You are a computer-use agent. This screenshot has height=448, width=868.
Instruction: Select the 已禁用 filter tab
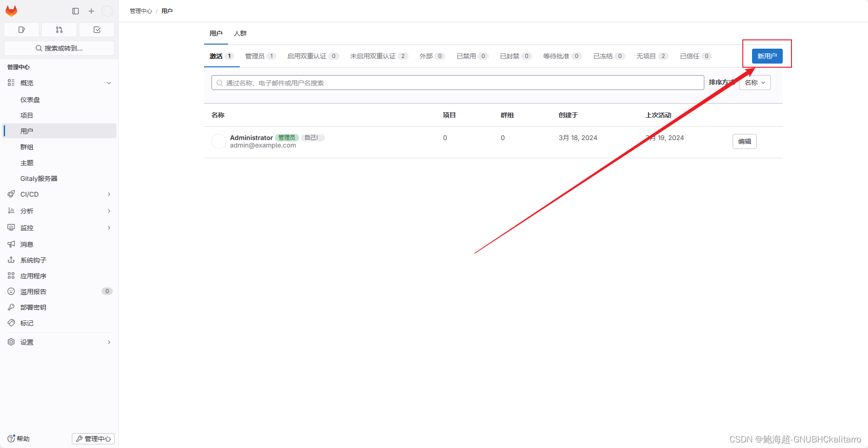point(472,56)
